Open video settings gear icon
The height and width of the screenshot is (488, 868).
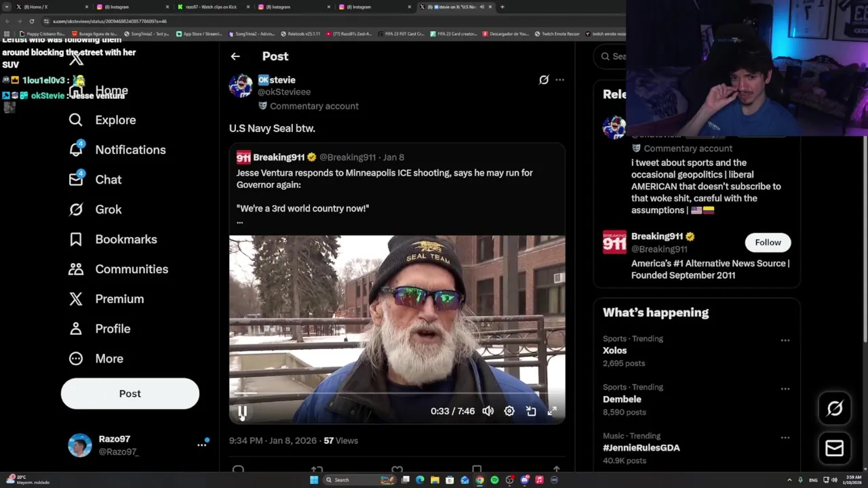coord(509,411)
